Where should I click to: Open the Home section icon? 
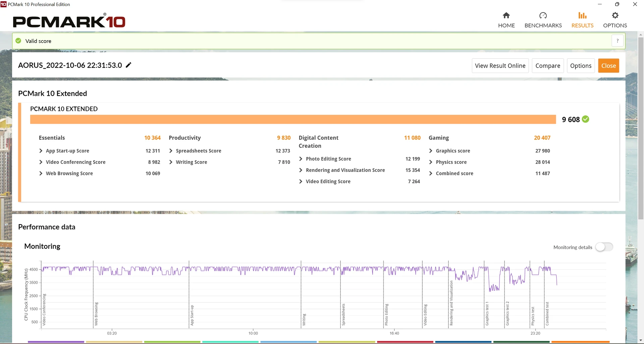pos(506,15)
